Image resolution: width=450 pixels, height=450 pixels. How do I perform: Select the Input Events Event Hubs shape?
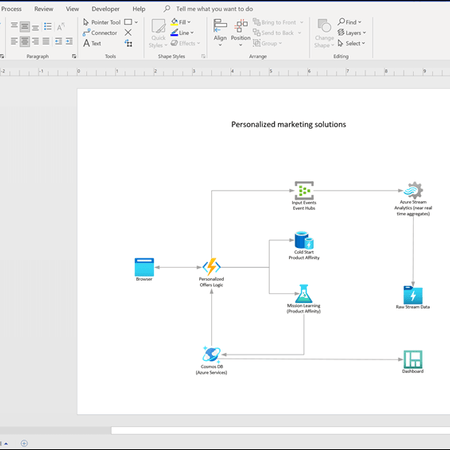point(304,190)
